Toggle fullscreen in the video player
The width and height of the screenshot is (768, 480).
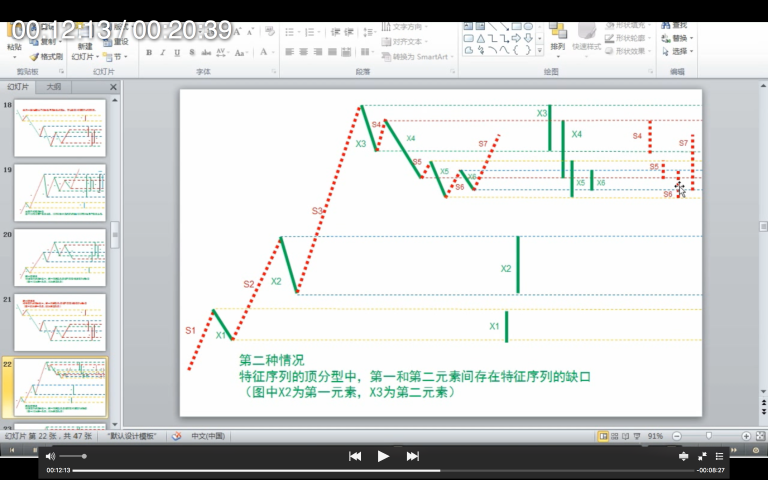click(702, 456)
